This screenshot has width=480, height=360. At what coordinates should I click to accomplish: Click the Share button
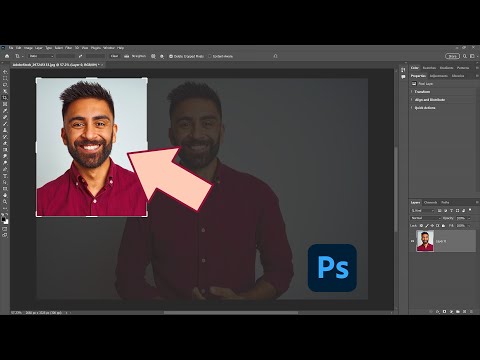coord(452,56)
